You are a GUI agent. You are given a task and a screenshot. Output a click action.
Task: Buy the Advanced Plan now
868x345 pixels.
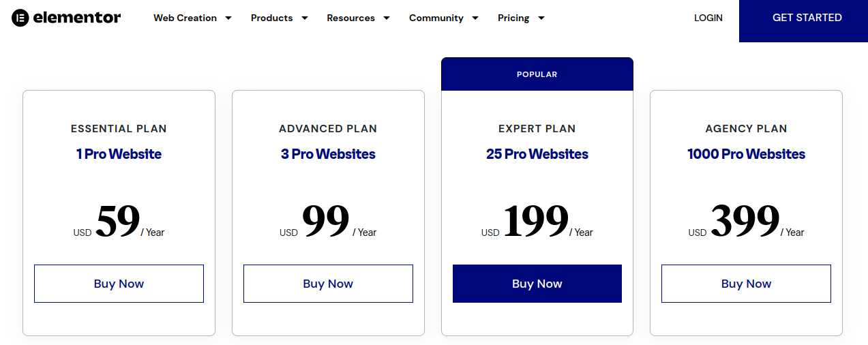coord(328,284)
